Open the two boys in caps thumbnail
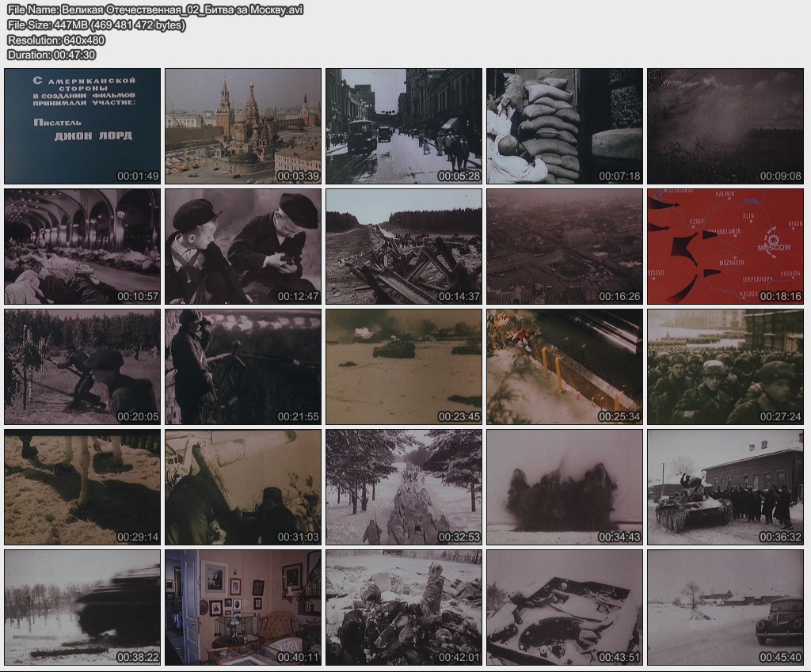 (x=243, y=246)
